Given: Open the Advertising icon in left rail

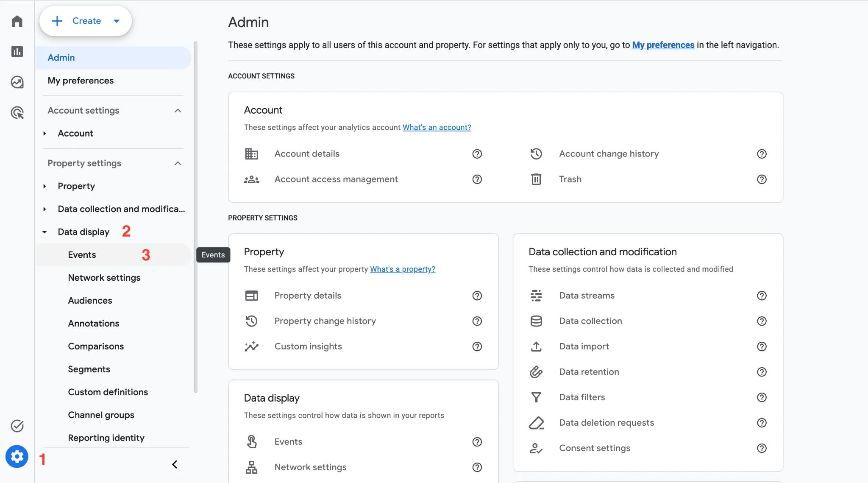Looking at the screenshot, I should (17, 112).
